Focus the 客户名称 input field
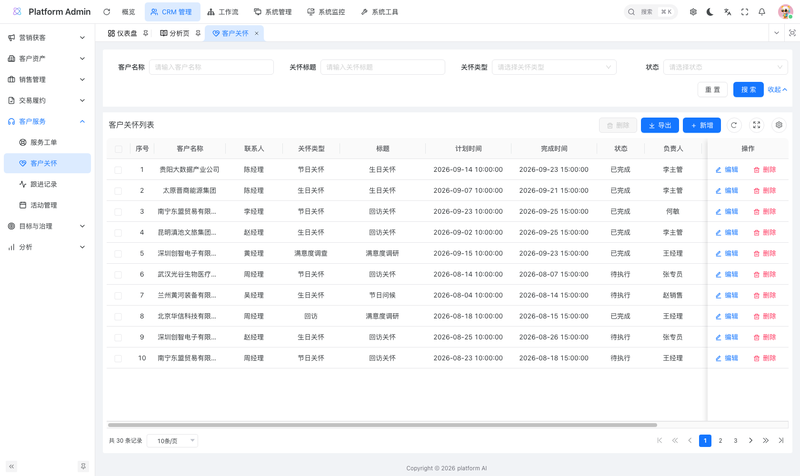 click(x=211, y=67)
